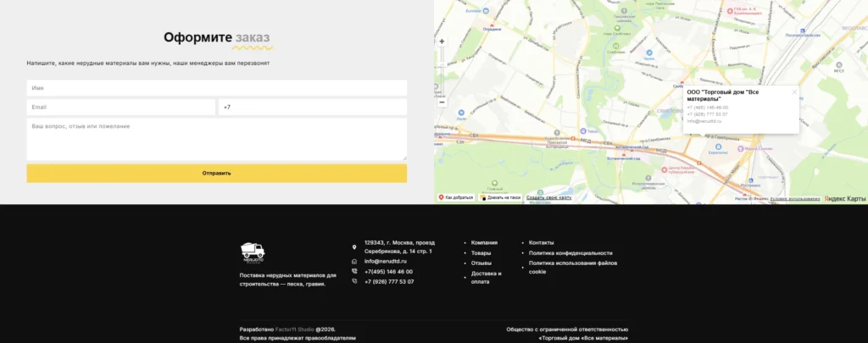Click the Европолис marker on the map

point(719,147)
